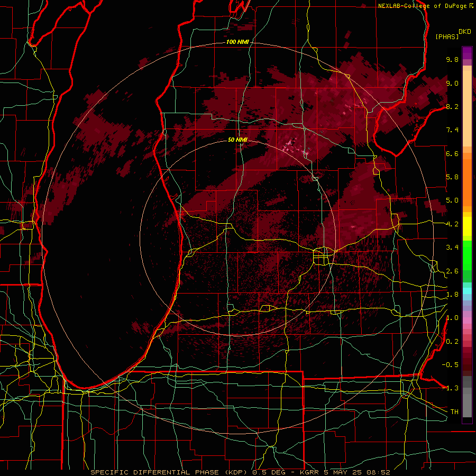The height and width of the screenshot is (476, 476).
Task: Click the DKD label above the color scale
Action: coord(465,32)
